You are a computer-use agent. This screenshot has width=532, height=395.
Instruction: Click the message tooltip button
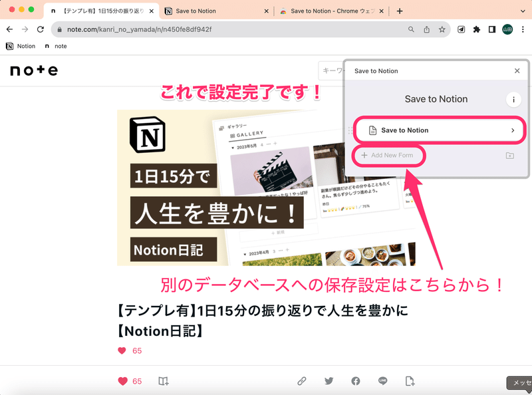coord(519,383)
